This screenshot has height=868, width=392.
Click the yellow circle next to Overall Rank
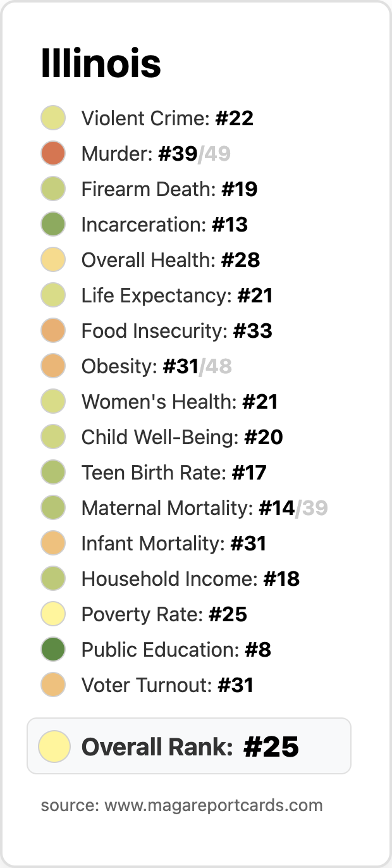click(x=54, y=747)
